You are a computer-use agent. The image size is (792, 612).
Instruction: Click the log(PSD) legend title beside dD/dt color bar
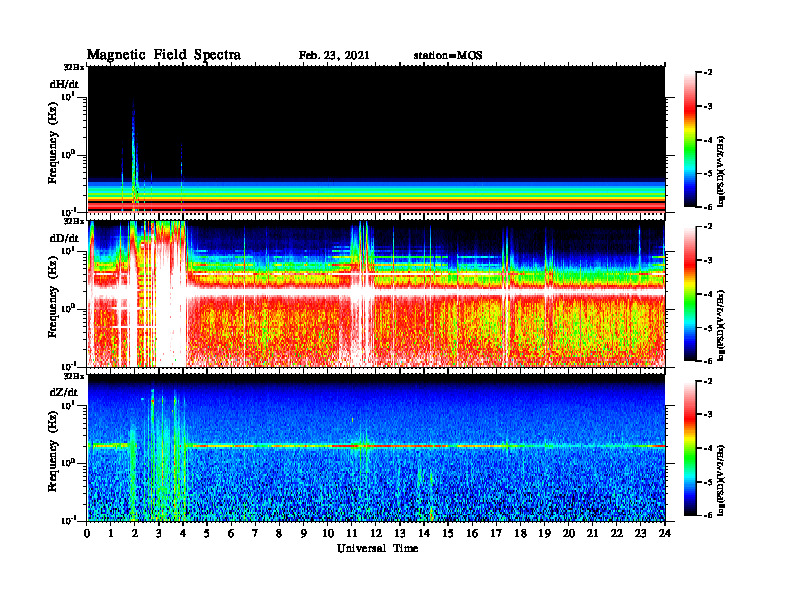coord(721,326)
